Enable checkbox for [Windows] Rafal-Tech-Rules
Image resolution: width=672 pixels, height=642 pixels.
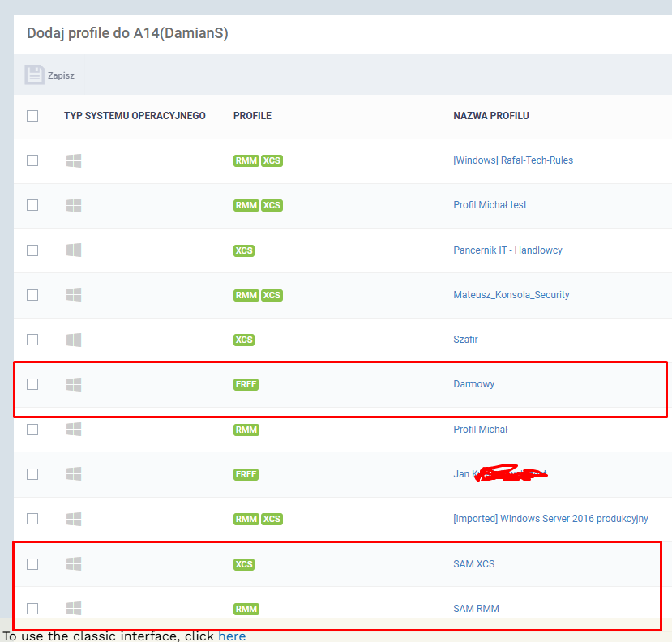click(32, 160)
